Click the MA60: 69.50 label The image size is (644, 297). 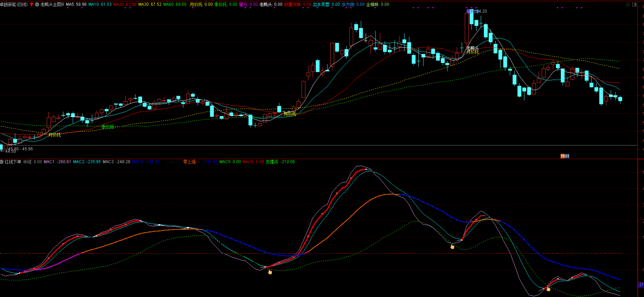[x=175, y=4]
